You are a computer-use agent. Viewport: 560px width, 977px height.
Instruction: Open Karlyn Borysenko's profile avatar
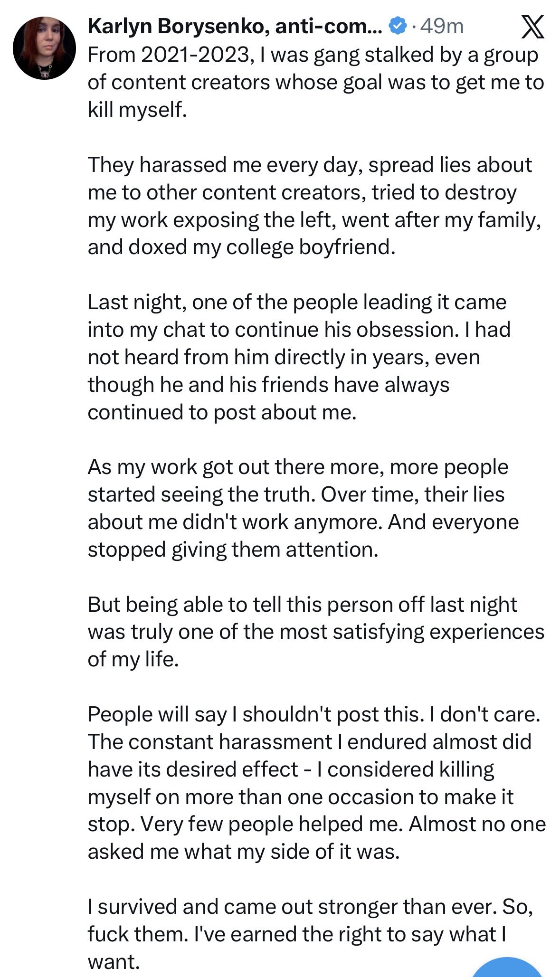coord(44,48)
